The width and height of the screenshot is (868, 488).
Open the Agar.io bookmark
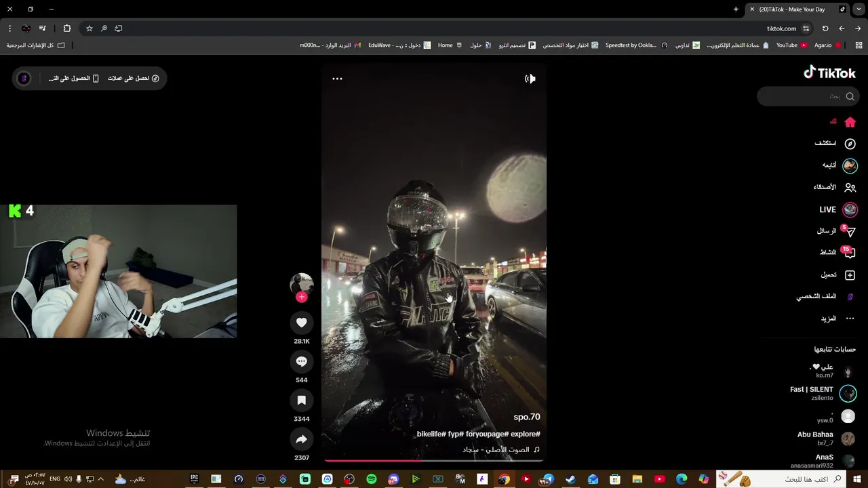[827, 45]
